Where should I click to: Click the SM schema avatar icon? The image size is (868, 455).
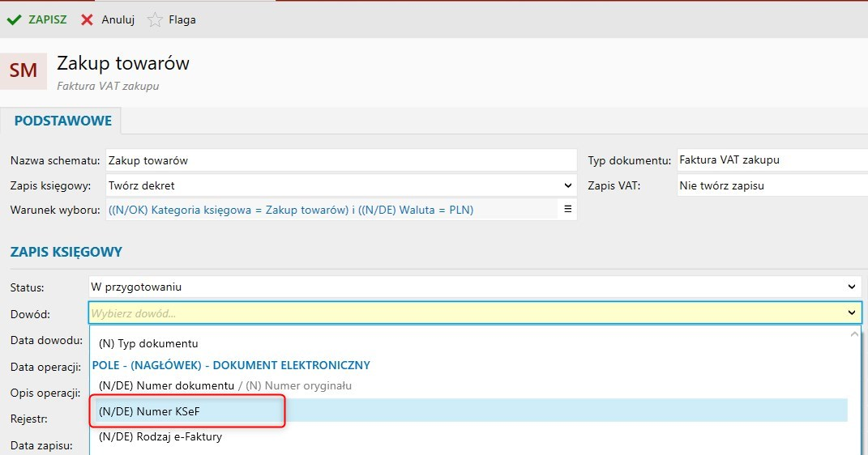pos(24,71)
